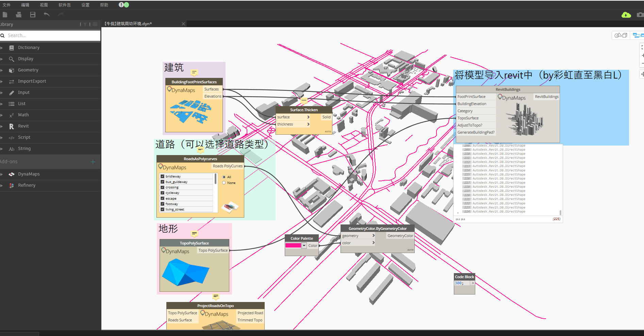Click the green cloud upload icon
The width and height of the screenshot is (644, 336).
[626, 15]
